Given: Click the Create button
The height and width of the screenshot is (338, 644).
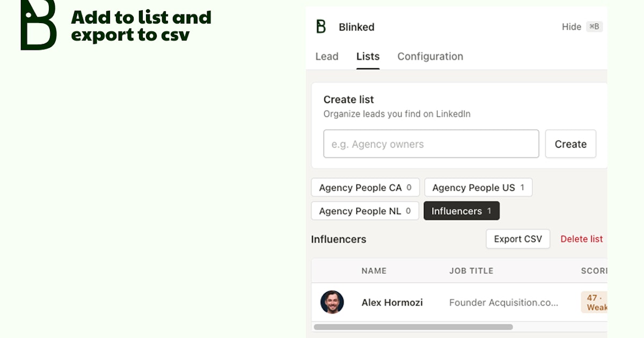Looking at the screenshot, I should click(x=570, y=144).
